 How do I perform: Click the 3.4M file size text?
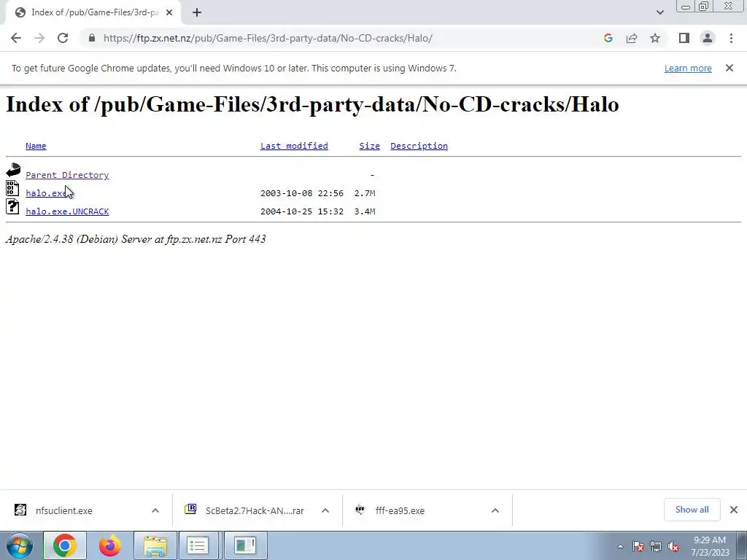coord(365,211)
